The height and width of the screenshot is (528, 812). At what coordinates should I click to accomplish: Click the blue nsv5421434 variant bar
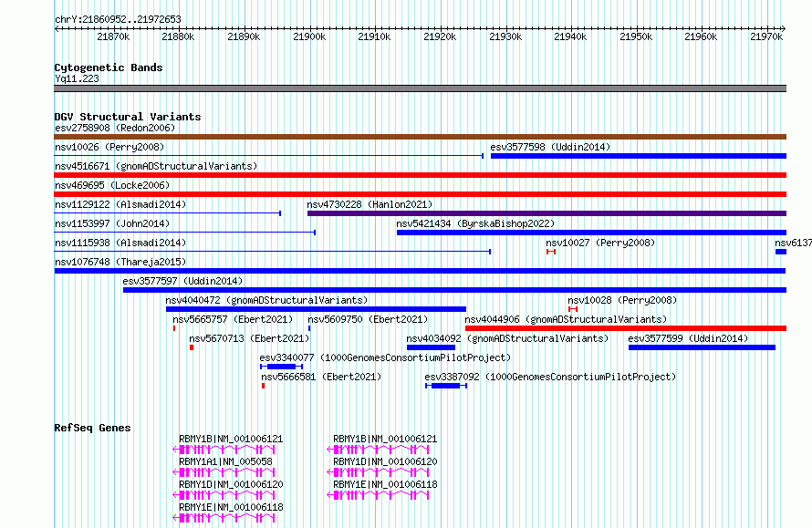(x=591, y=233)
